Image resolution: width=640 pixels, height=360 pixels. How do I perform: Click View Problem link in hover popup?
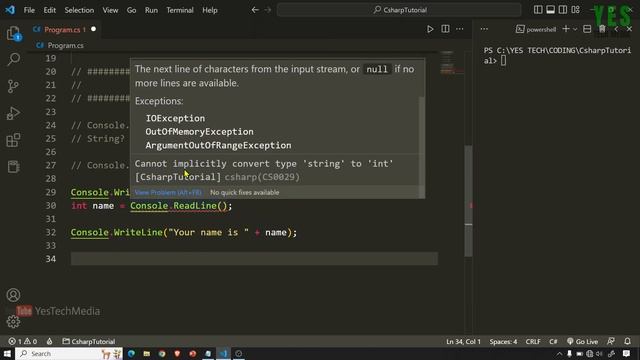point(168,192)
